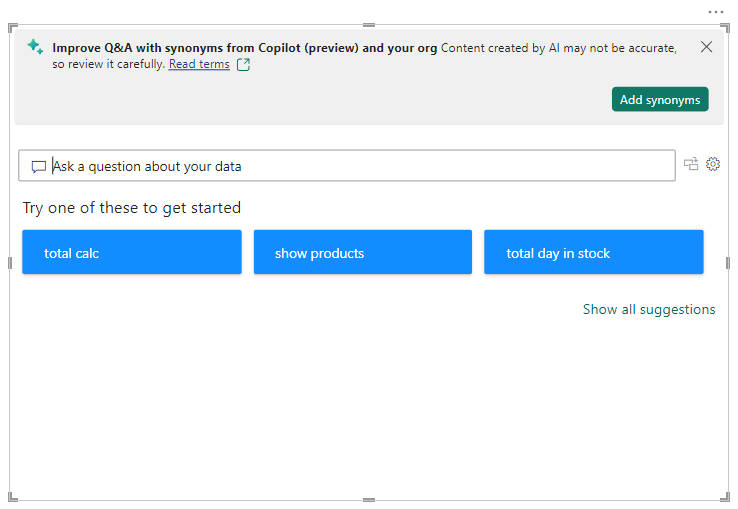The height and width of the screenshot is (509, 738).
Task: Click the Copilot sparkle icon in the banner
Action: click(x=35, y=47)
